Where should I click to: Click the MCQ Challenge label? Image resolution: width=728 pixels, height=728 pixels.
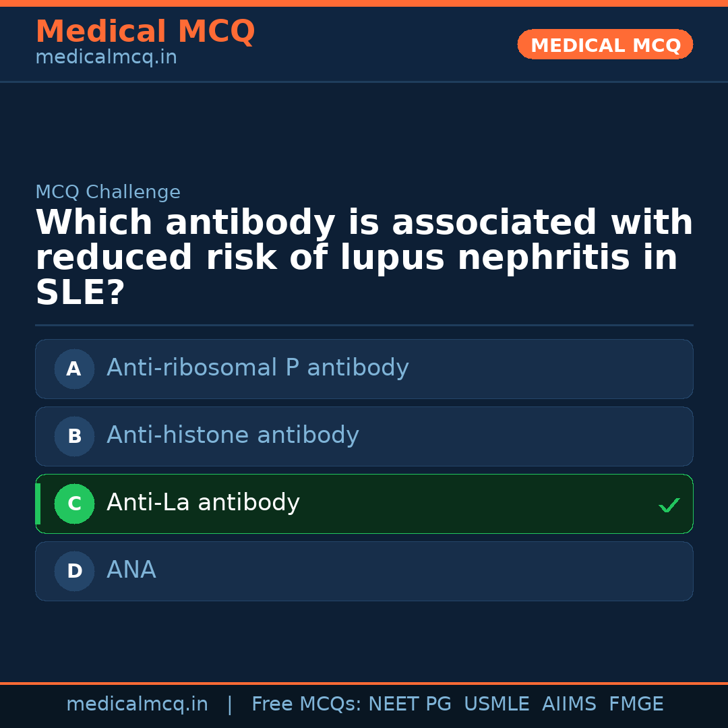(x=108, y=192)
